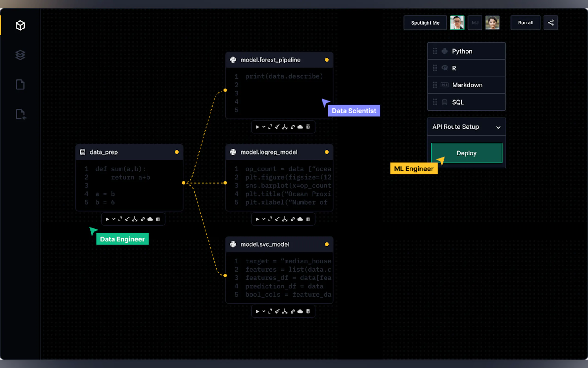Click the clean brush icon under model.logreg_model

point(277,219)
